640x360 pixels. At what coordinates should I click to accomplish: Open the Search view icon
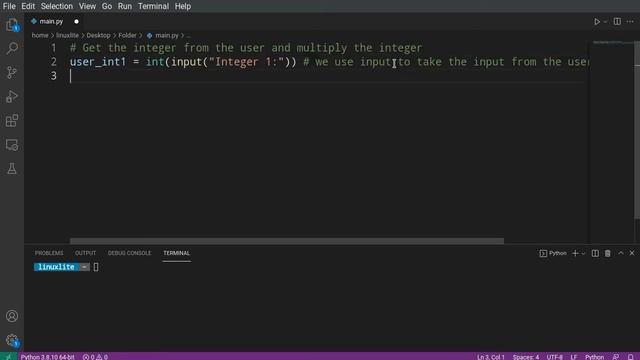(x=12, y=49)
